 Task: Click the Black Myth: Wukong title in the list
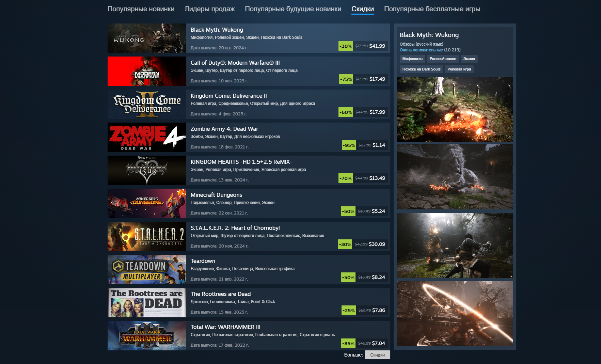pos(217,30)
